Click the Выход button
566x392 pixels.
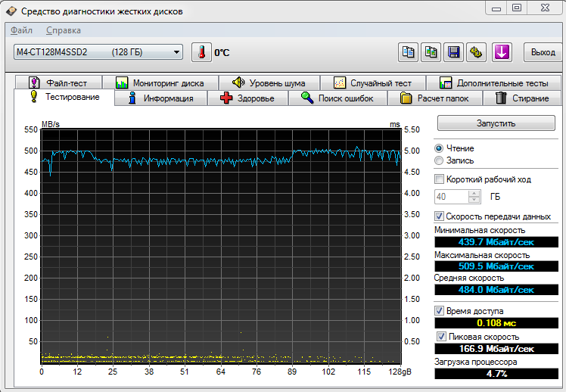point(543,52)
